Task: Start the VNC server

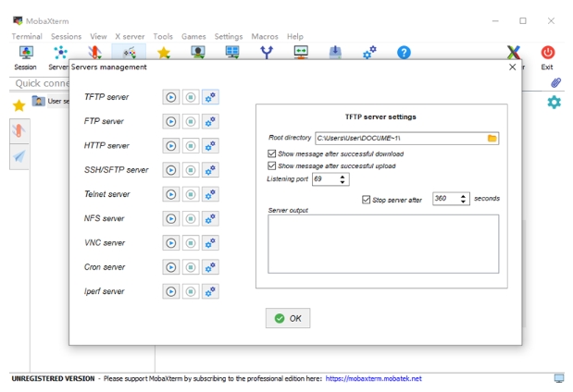Action: (x=171, y=243)
